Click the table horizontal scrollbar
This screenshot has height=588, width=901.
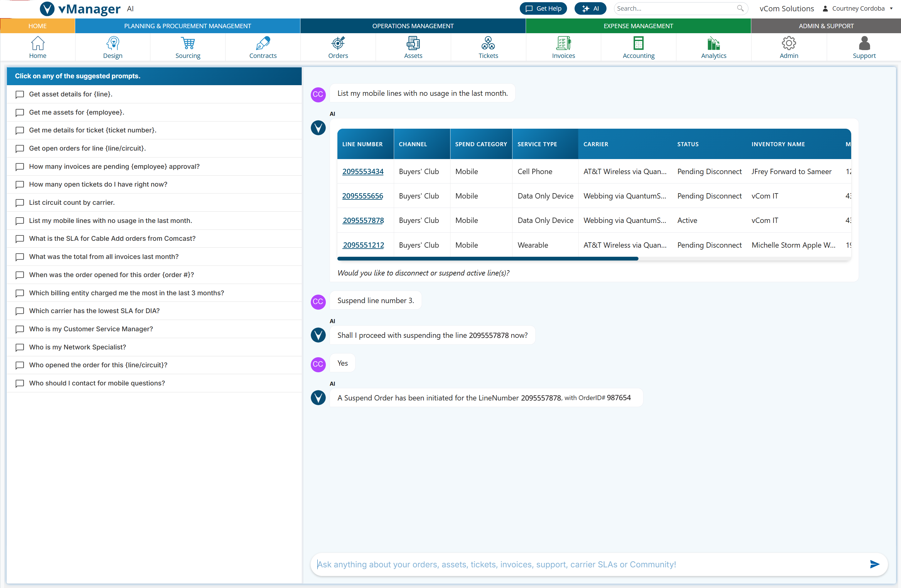click(487, 259)
